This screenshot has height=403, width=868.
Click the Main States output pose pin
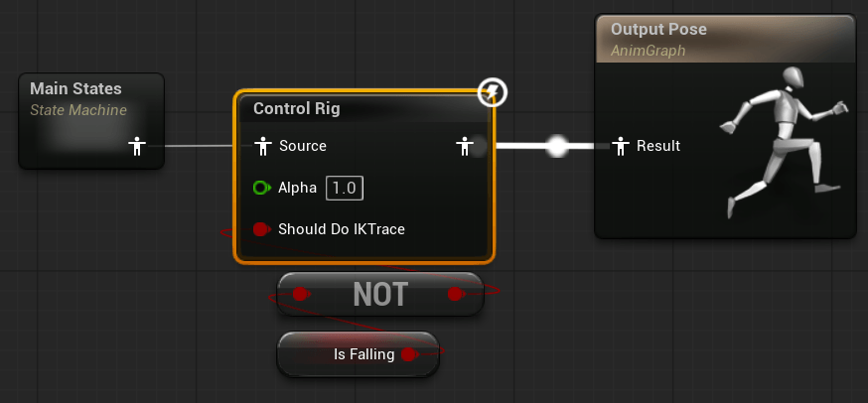[x=138, y=147]
